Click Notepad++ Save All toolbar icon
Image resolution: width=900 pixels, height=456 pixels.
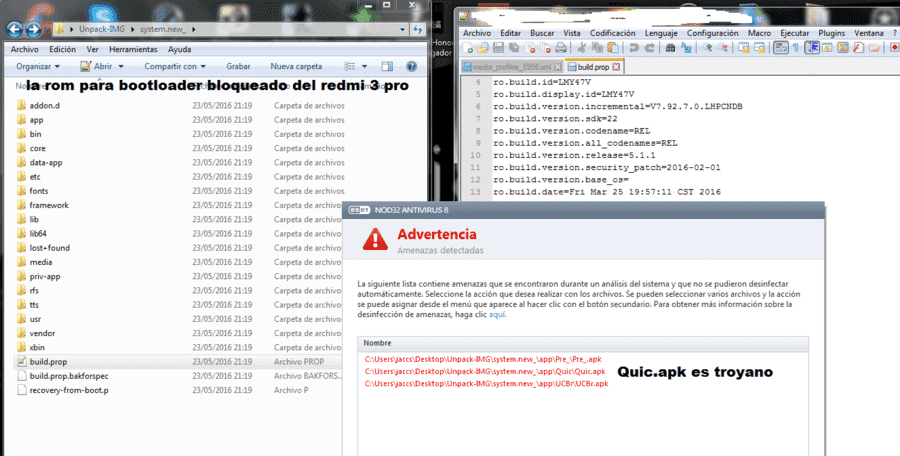pos(514,48)
